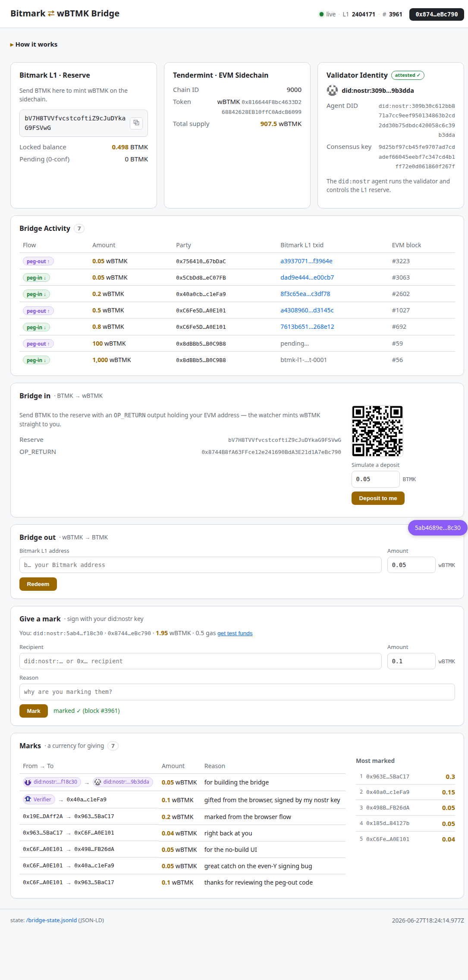
Task: Focus the Simulate a deposit amount field
Action: pyautogui.click(x=375, y=479)
